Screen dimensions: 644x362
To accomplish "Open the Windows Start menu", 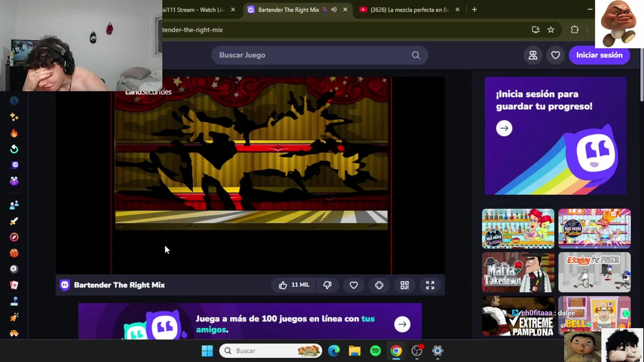I will (207, 351).
